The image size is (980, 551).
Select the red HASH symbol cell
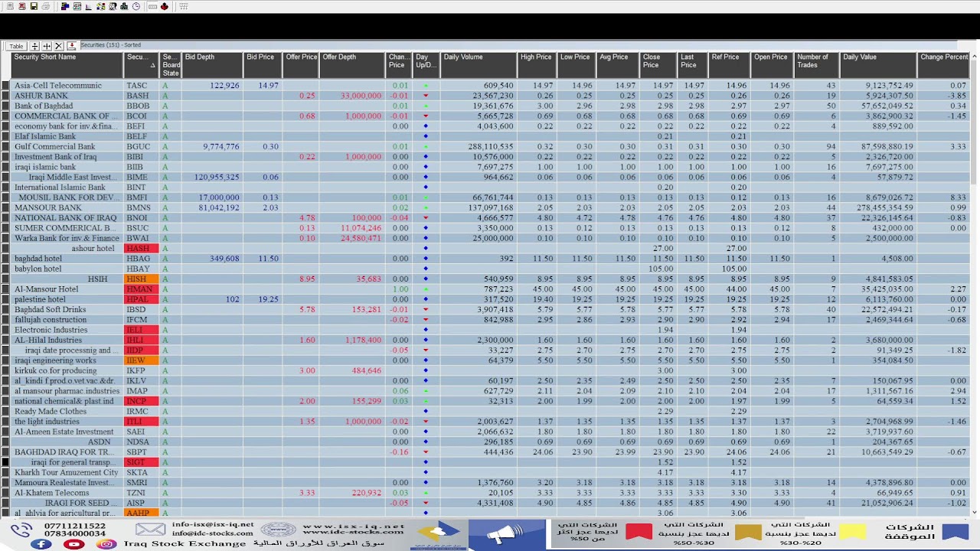pyautogui.click(x=142, y=249)
